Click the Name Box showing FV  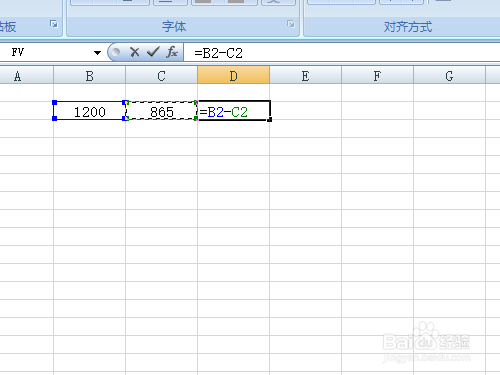(47, 52)
